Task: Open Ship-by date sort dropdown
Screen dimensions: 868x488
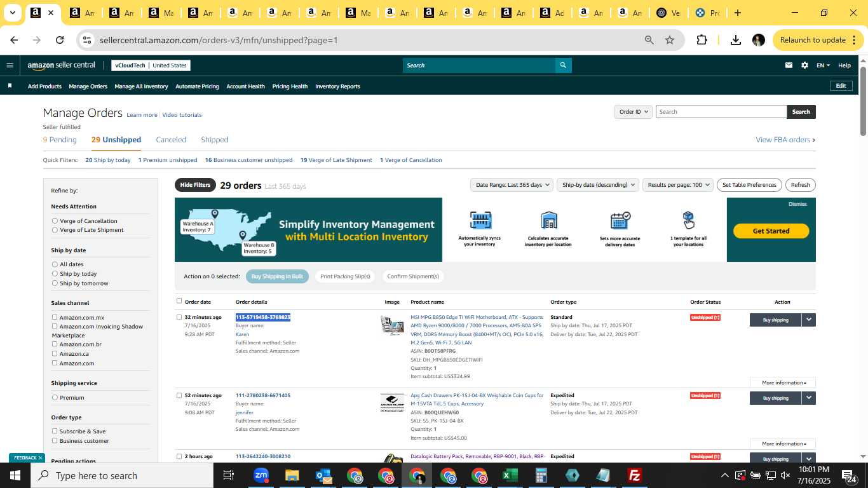Action: (x=597, y=185)
